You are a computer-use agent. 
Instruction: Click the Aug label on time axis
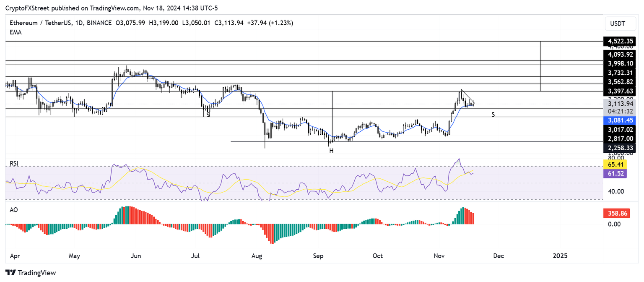pyautogui.click(x=257, y=256)
